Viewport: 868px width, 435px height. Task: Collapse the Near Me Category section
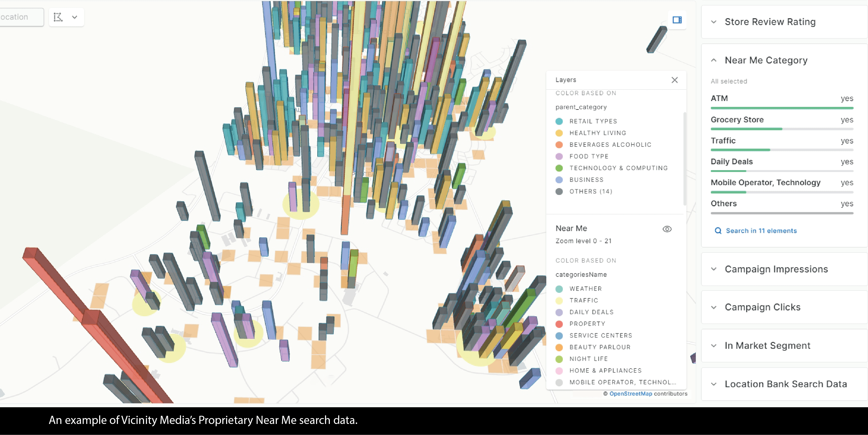click(714, 60)
